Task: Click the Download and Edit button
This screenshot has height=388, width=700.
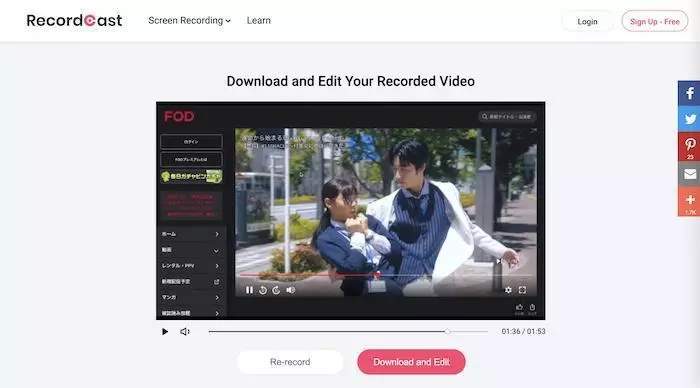Action: click(x=411, y=362)
